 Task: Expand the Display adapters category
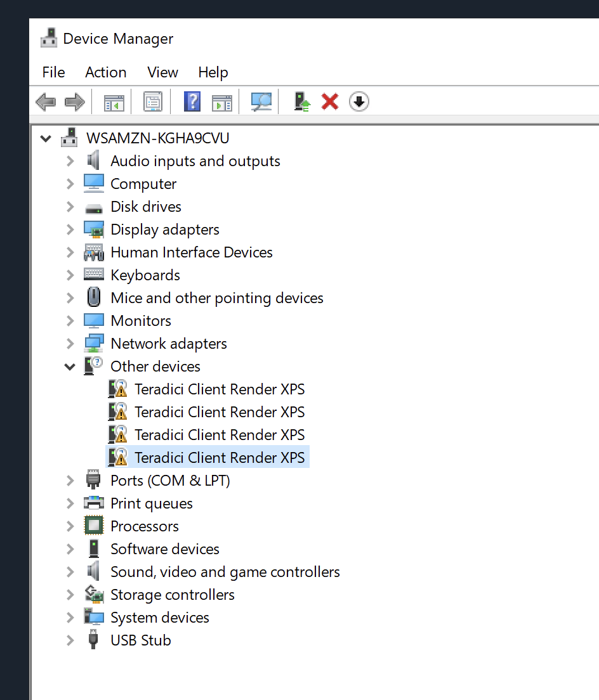[x=70, y=230]
